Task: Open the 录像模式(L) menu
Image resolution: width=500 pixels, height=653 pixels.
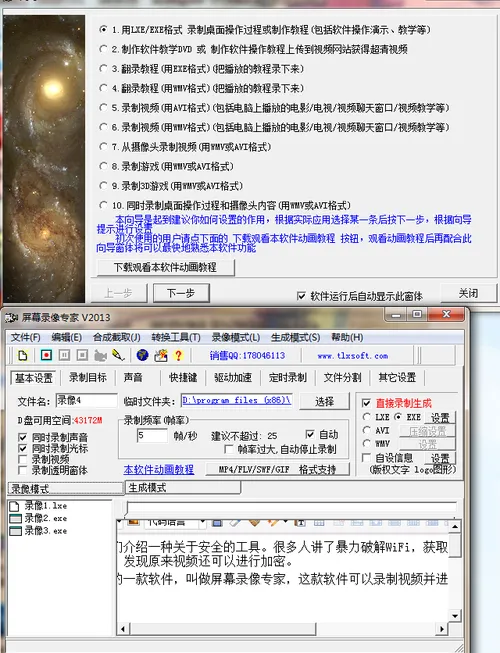Action: click(x=236, y=337)
